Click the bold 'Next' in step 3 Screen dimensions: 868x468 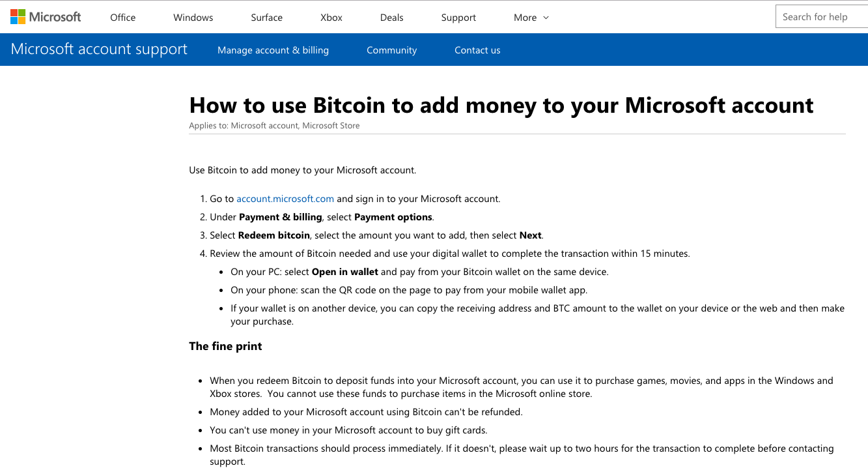coord(531,235)
